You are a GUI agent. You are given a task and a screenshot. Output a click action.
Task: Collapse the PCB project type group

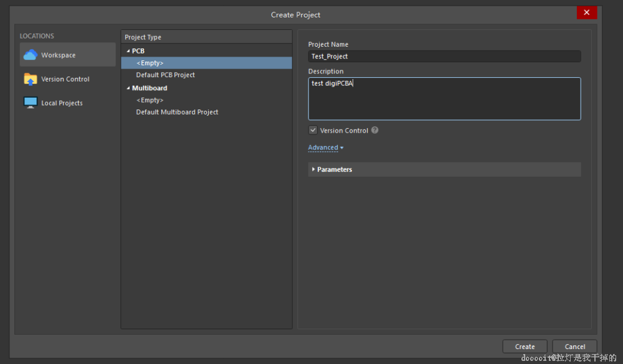(128, 51)
